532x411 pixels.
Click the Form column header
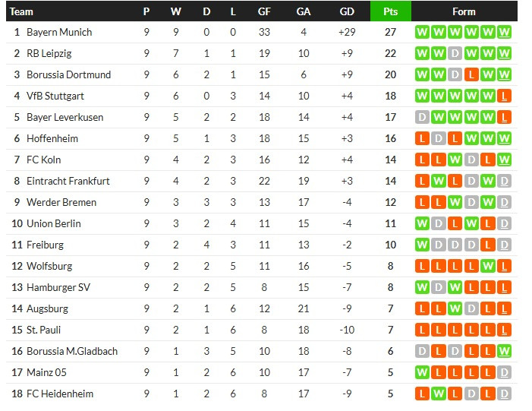(x=463, y=11)
